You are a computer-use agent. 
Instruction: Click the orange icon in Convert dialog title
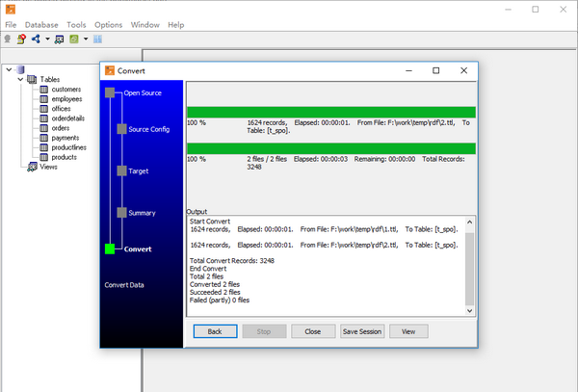(x=110, y=70)
